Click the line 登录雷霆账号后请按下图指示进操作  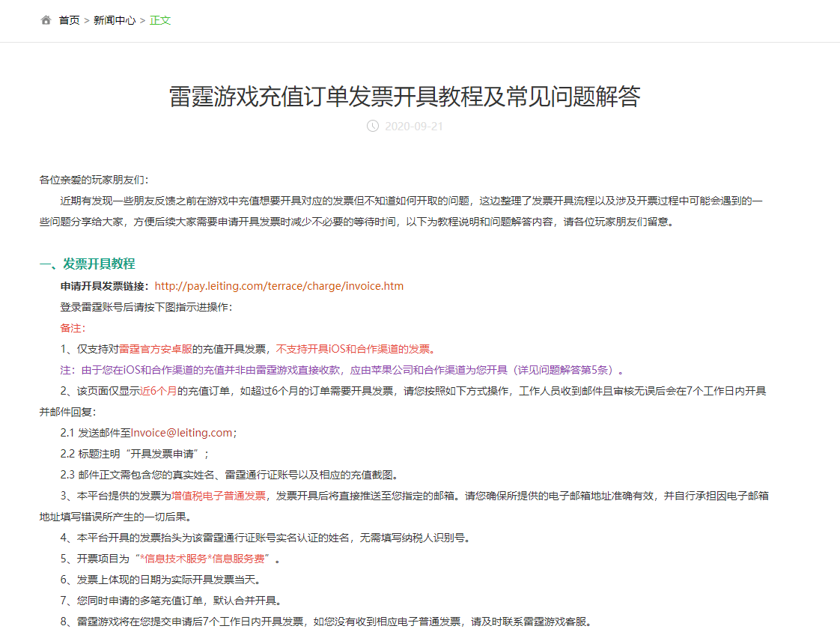point(146,307)
